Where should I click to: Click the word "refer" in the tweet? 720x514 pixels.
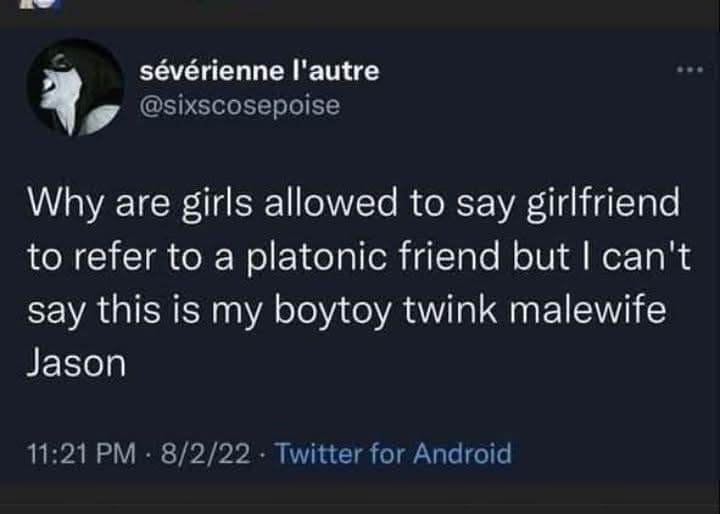click(x=117, y=258)
